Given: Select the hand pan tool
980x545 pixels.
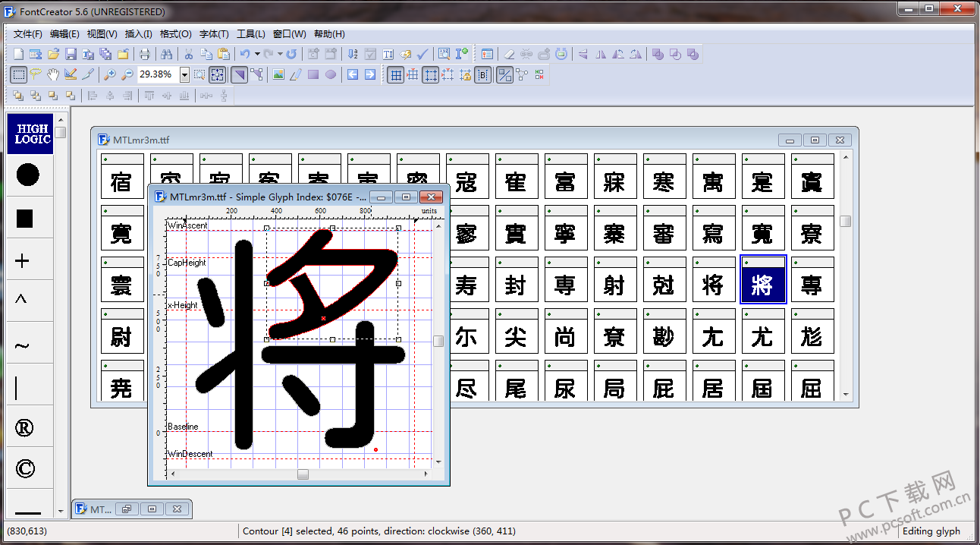Looking at the screenshot, I should point(53,74).
